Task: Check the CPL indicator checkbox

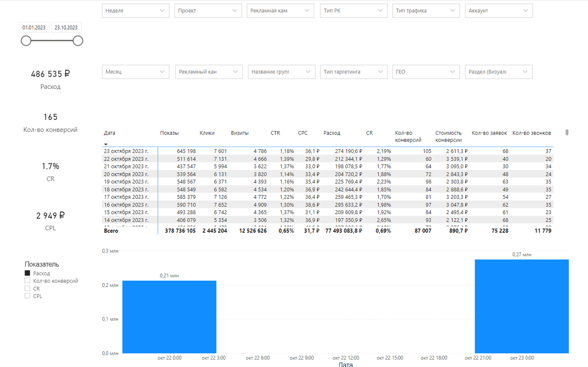Action: 27,296
